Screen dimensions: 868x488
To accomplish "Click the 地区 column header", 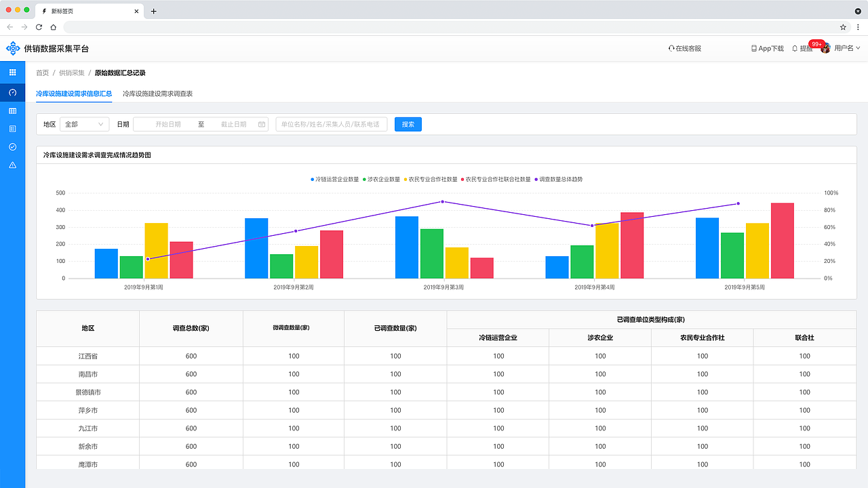I will (88, 328).
